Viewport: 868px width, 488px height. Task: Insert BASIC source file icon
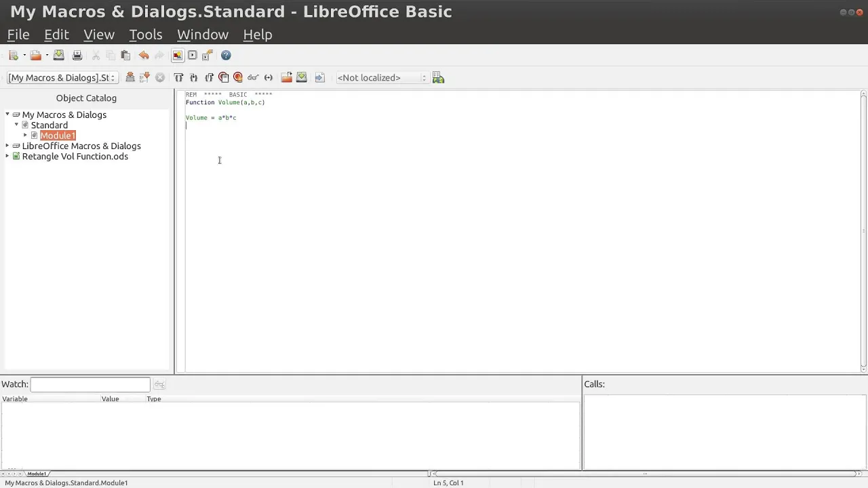coord(286,78)
